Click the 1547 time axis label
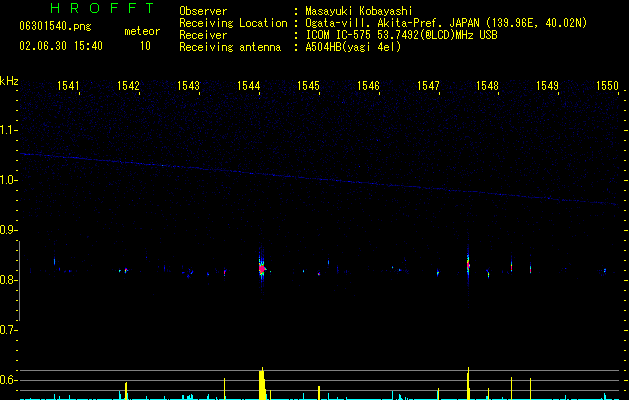The image size is (629, 400). point(428,86)
